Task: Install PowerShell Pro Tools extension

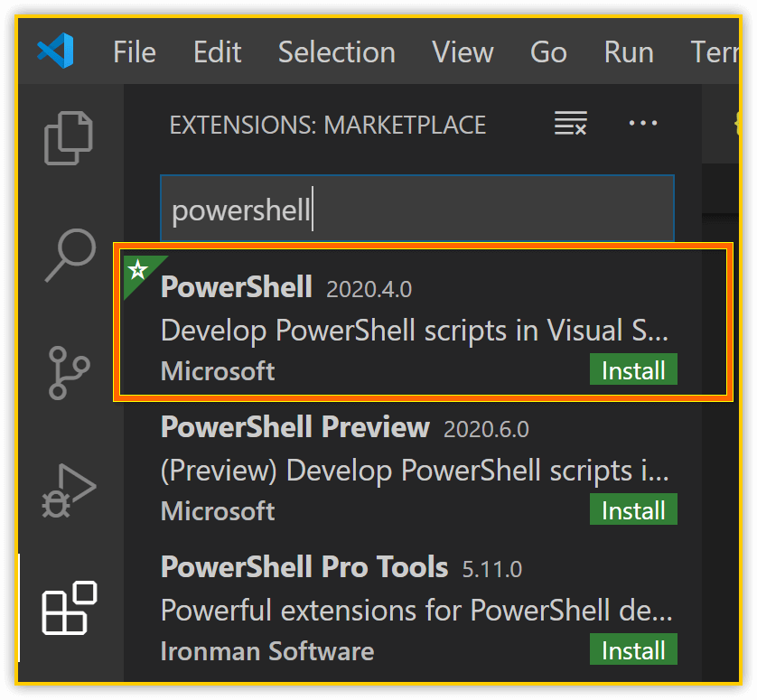Action: [x=633, y=649]
